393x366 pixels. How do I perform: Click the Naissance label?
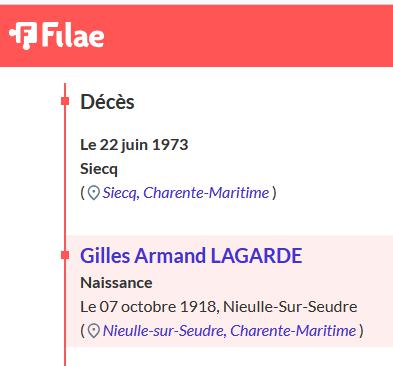(x=116, y=283)
